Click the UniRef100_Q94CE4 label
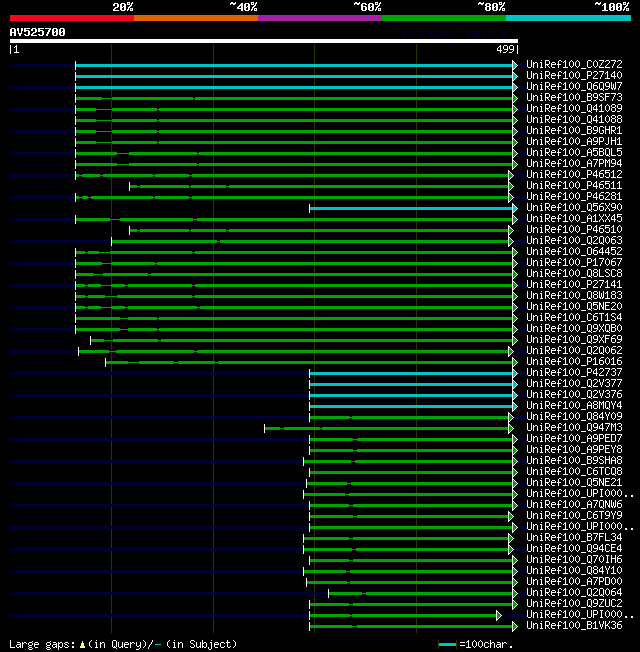This screenshot has height=652, width=640. pyautogui.click(x=574, y=549)
